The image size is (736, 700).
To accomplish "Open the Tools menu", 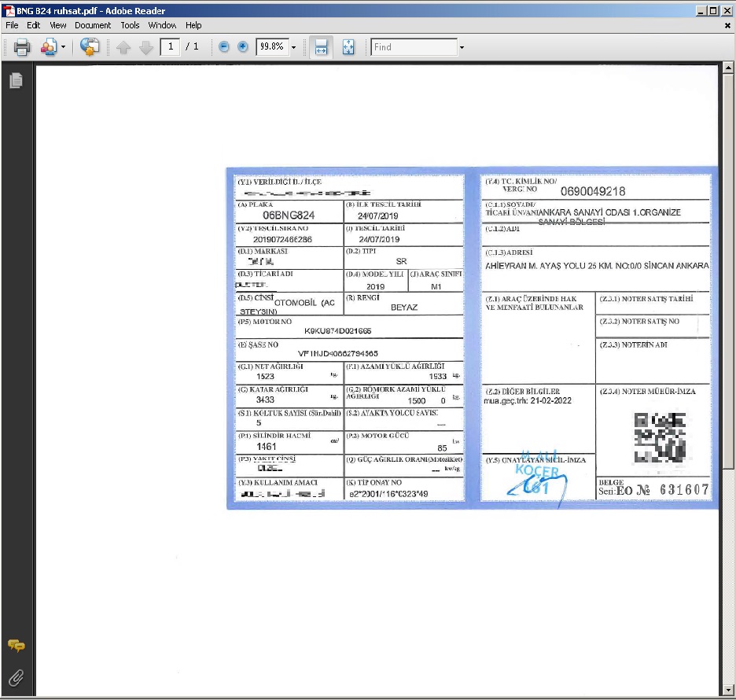I will (130, 25).
